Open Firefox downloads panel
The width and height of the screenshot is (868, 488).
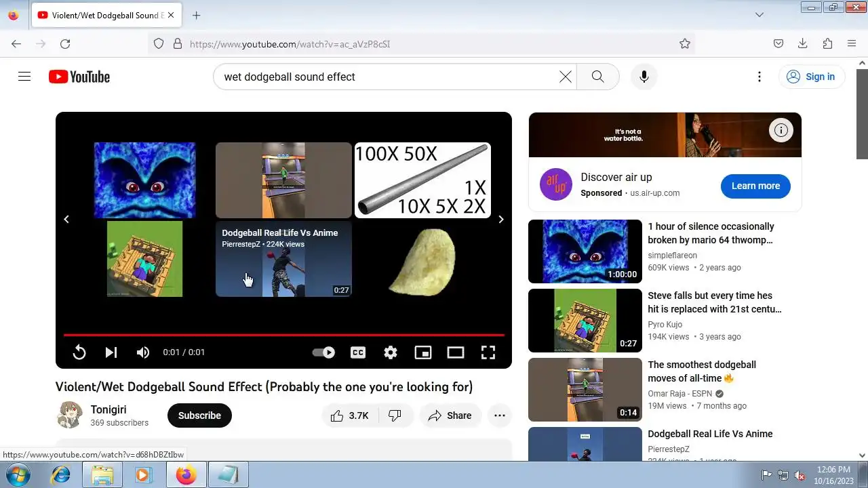coord(803,44)
